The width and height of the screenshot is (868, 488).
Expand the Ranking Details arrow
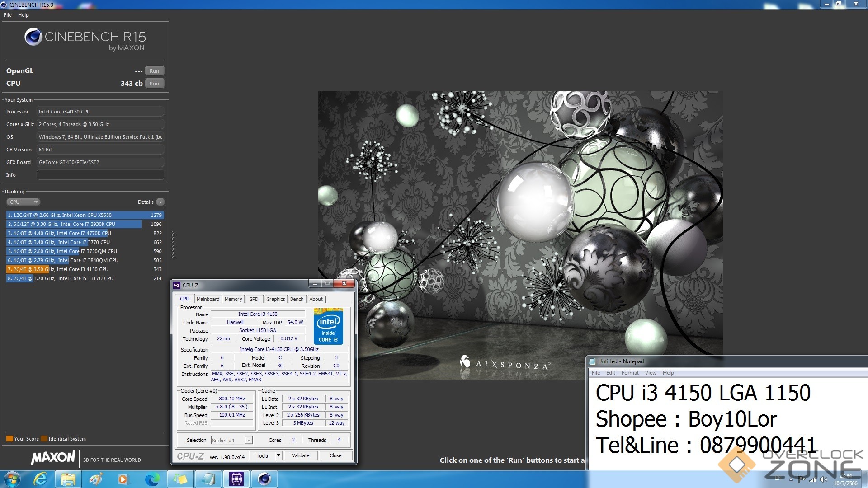pyautogui.click(x=160, y=202)
